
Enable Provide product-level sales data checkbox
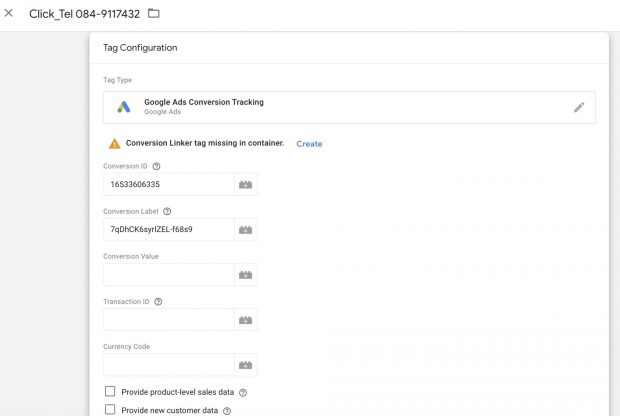(110, 391)
